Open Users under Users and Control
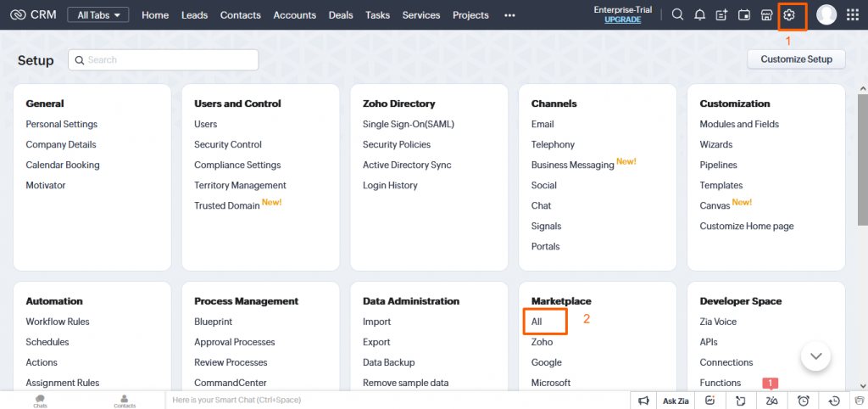The height and width of the screenshot is (409, 868). coord(205,124)
